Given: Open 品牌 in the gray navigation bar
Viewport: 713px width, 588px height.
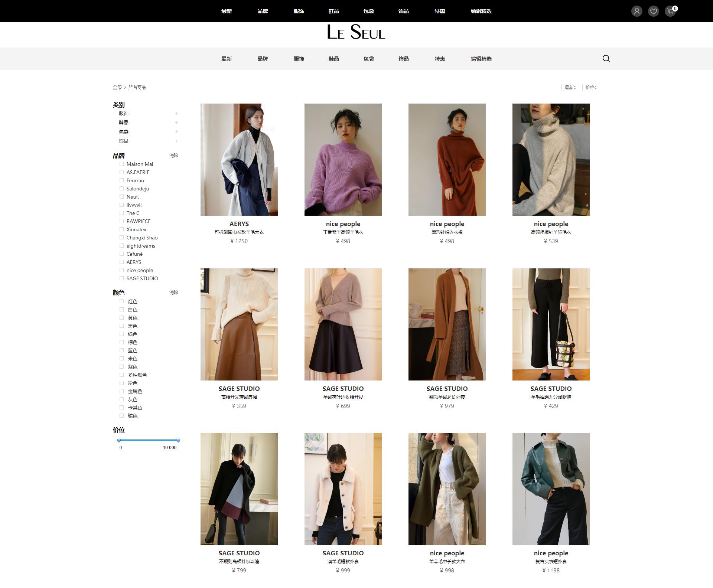Looking at the screenshot, I should [x=263, y=59].
